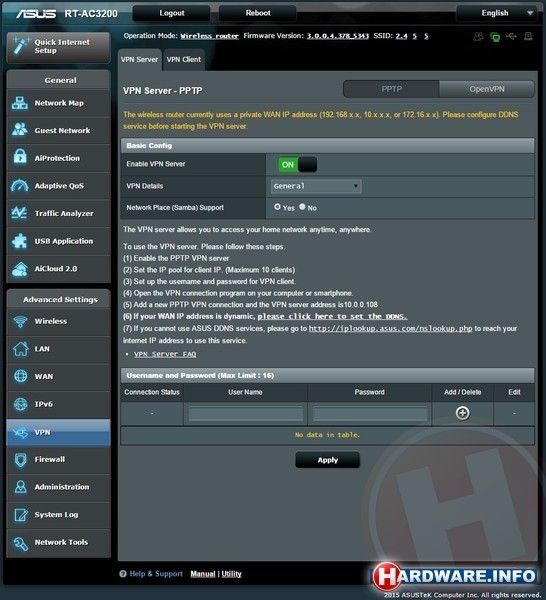Viewport: 546px width, 600px height.
Task: Switch to PPTP server mode
Action: [391, 89]
